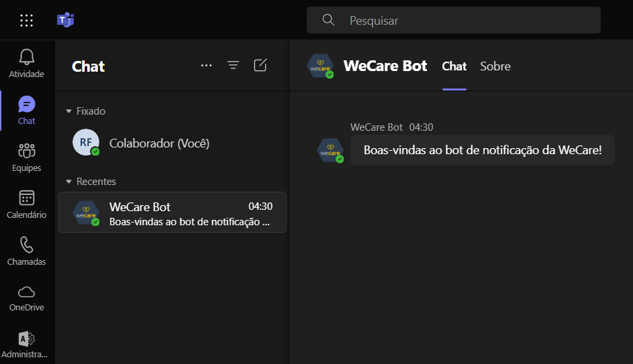
Task: Click the WeCare Bot title in header
Action: coord(385,66)
